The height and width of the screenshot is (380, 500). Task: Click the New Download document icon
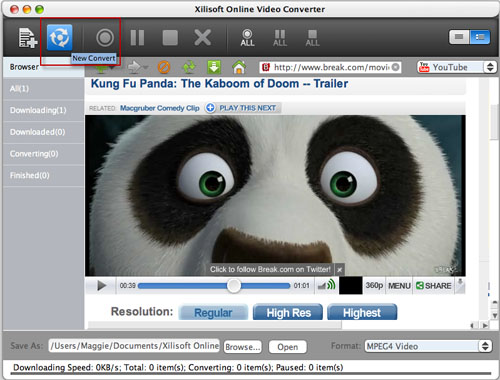point(27,38)
